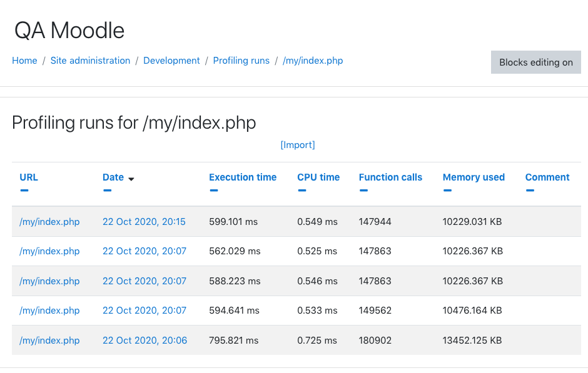Image resolution: width=588 pixels, height=373 pixels.
Task: Click the 180902 function calls cell
Action: click(x=375, y=341)
